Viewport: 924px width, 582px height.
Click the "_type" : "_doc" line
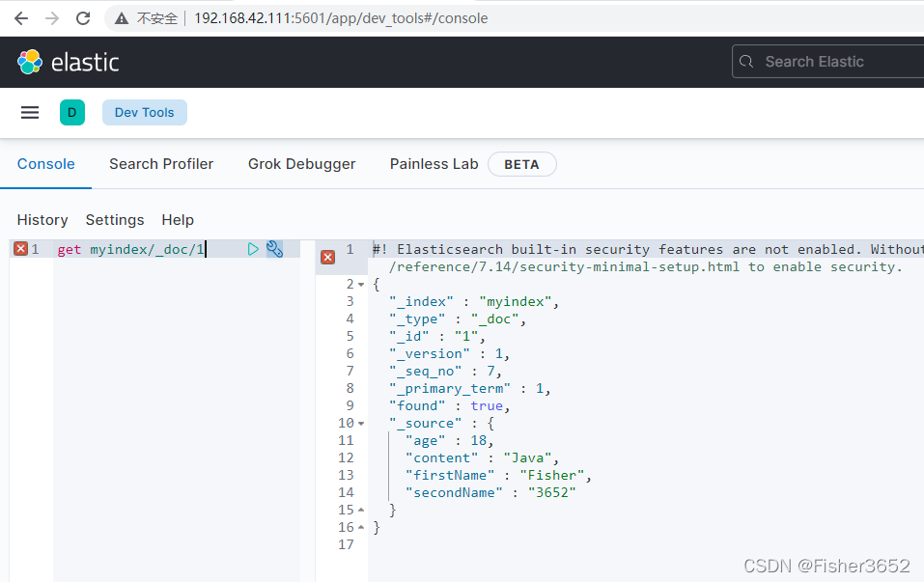coord(458,319)
